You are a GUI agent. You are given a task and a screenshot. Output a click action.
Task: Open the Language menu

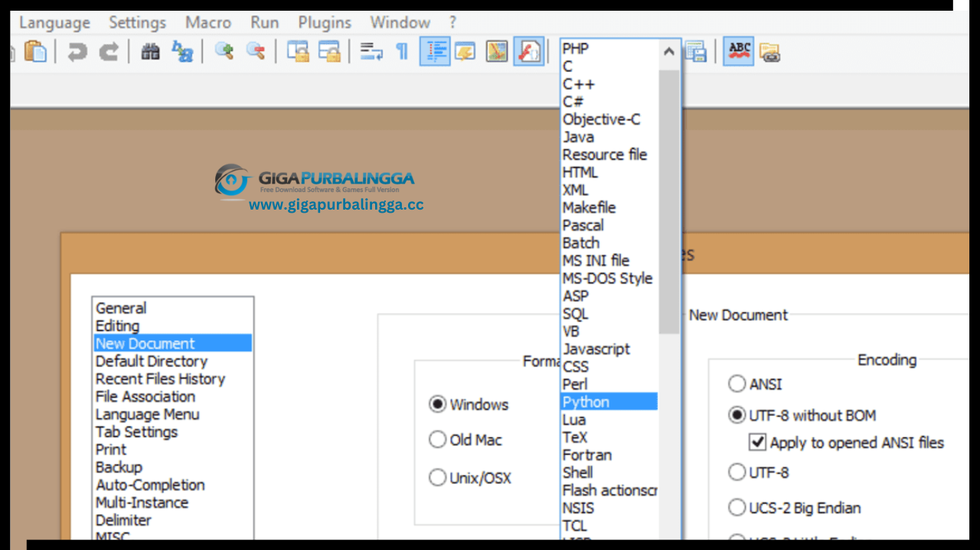tap(54, 23)
